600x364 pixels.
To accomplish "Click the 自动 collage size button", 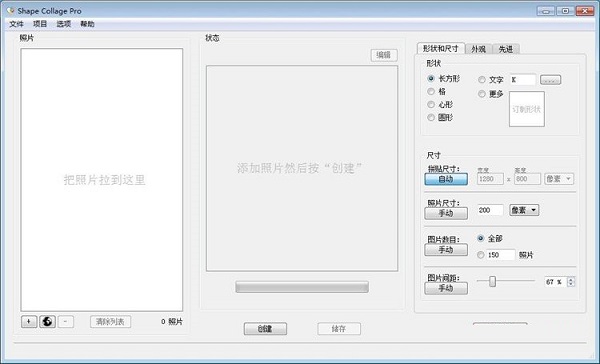I will coord(446,179).
